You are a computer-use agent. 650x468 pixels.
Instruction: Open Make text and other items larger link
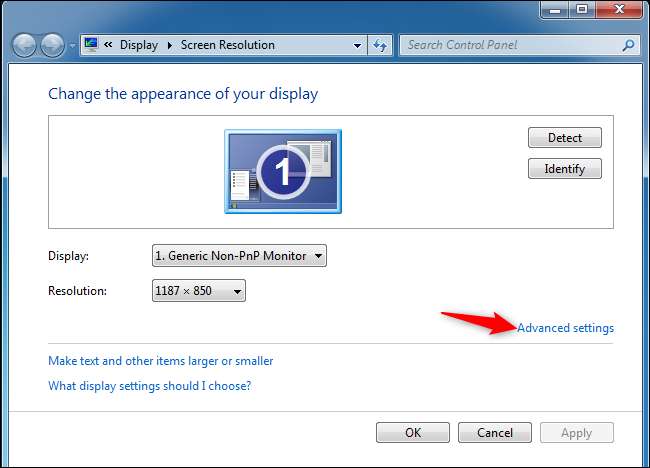[x=161, y=361]
